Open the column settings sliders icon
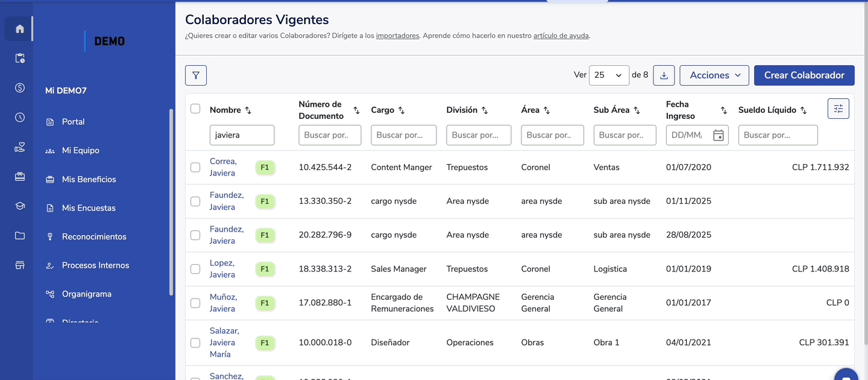 [x=838, y=109]
